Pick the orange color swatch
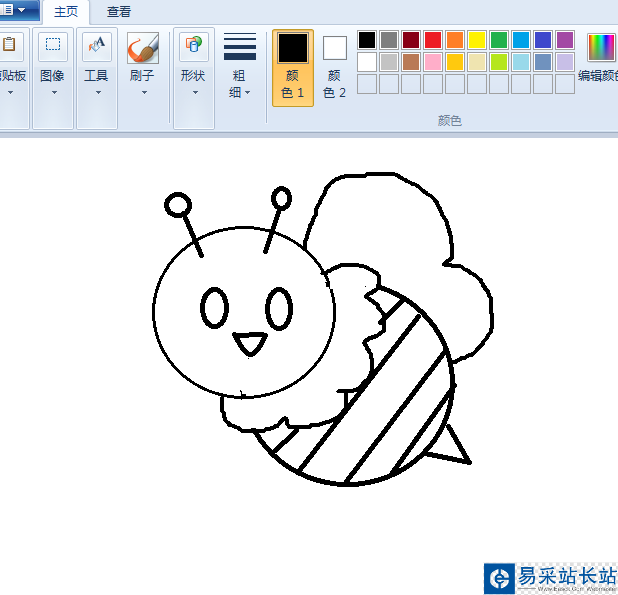Image resolution: width=618 pixels, height=595 pixels. [x=455, y=40]
